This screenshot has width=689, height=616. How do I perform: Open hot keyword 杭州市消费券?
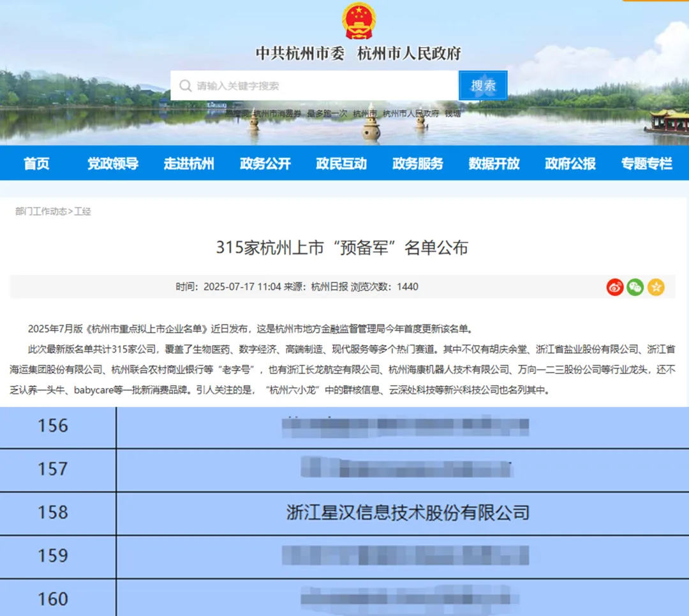(x=278, y=114)
